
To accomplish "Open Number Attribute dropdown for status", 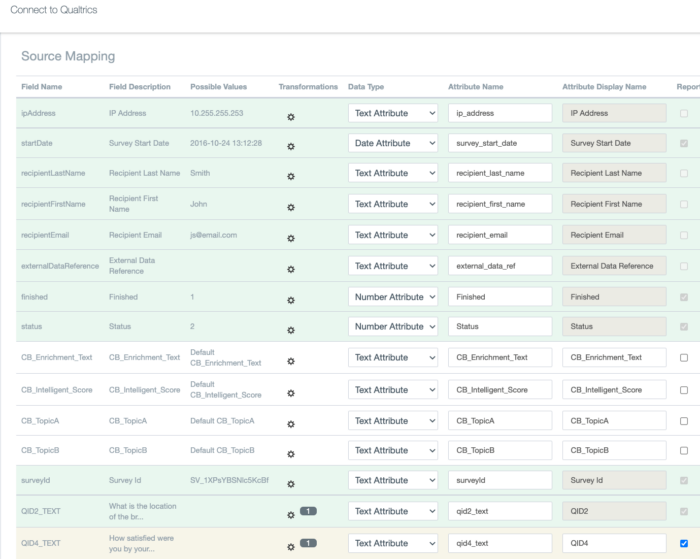I will 393,327.
